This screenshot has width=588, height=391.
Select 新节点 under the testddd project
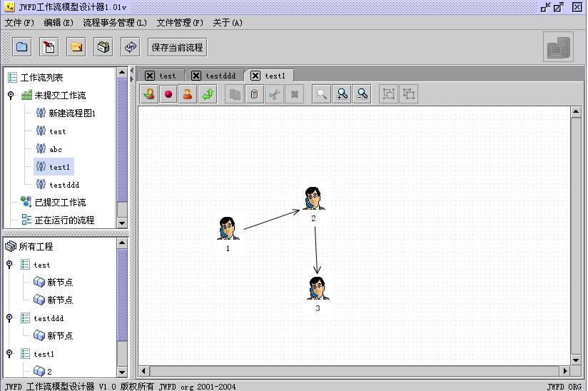pos(53,335)
